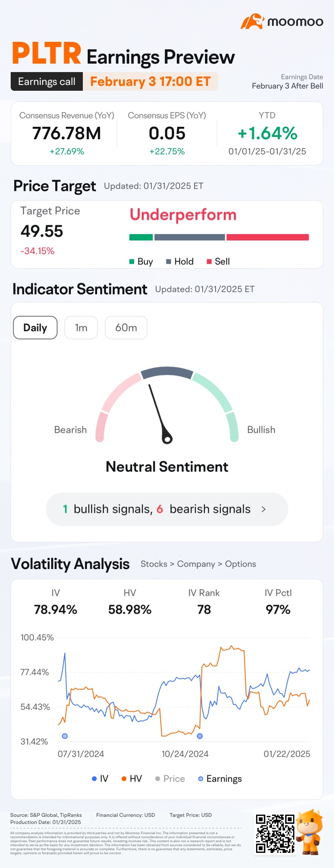
Task: Open the Stocks breadcrumb link
Action: pyautogui.click(x=154, y=564)
